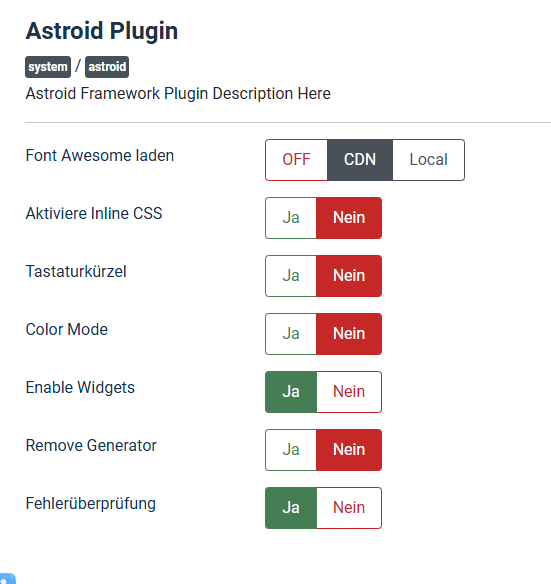The height and width of the screenshot is (584, 551).
Task: Click Nein for Aktiviere Inline CSS
Action: pos(349,218)
